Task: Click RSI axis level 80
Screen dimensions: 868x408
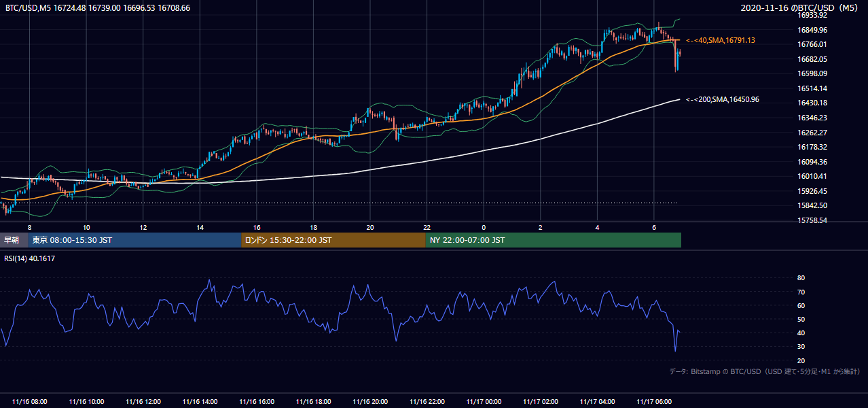Action: pyautogui.click(x=801, y=278)
